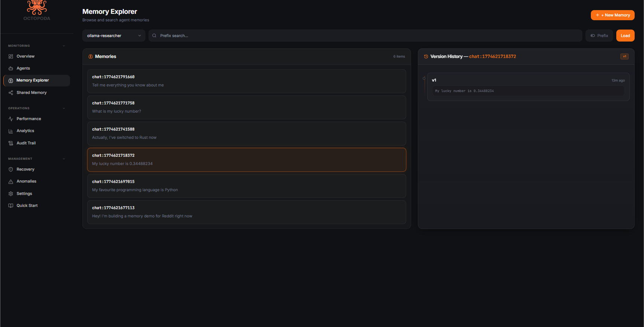Go to Recovery page

(x=25, y=169)
